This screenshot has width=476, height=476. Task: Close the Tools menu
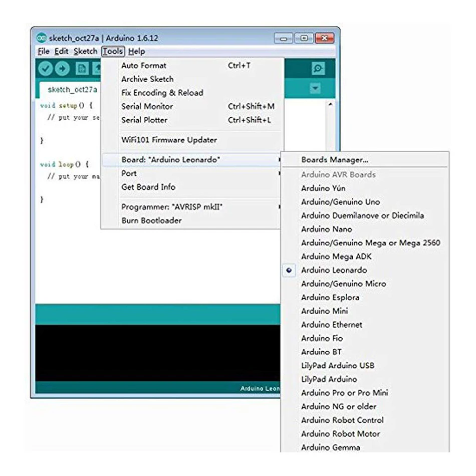coord(113,51)
